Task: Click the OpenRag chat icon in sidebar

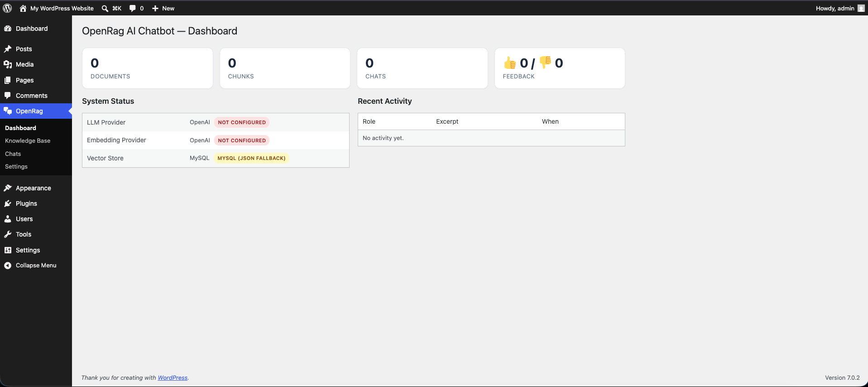Action: (8, 111)
